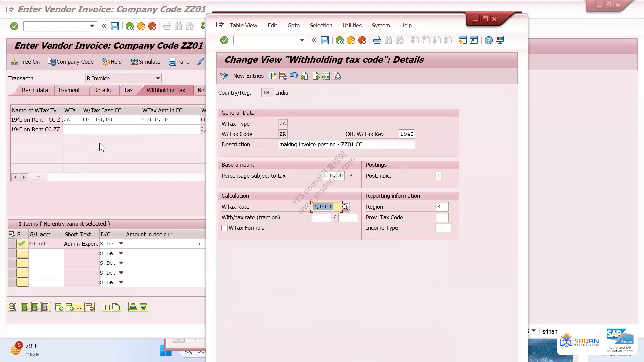Open the Utilities menu
Image resolution: width=644 pixels, height=362 pixels.
pyautogui.click(x=352, y=25)
